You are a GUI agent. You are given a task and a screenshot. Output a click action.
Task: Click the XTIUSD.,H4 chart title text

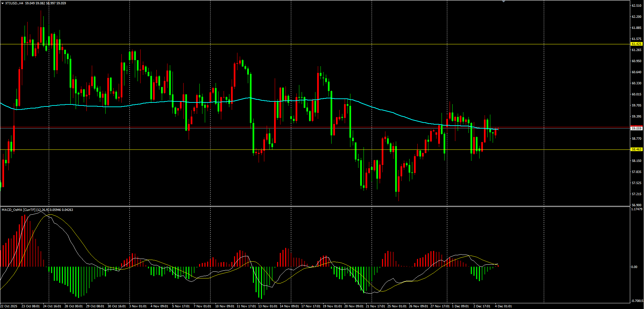click(14, 3)
